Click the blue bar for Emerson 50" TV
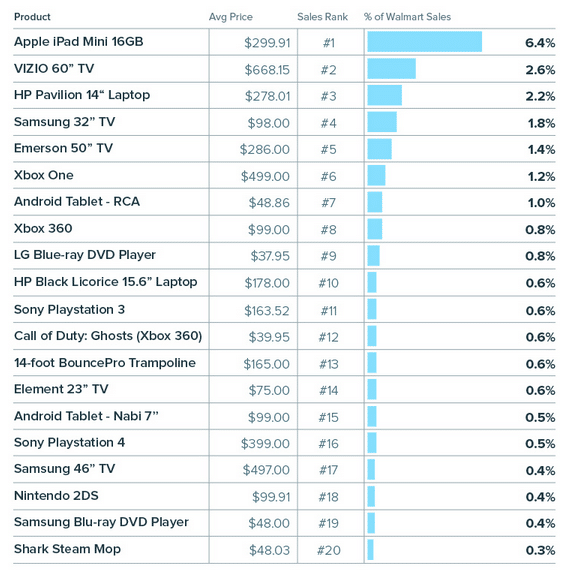 coord(380,149)
